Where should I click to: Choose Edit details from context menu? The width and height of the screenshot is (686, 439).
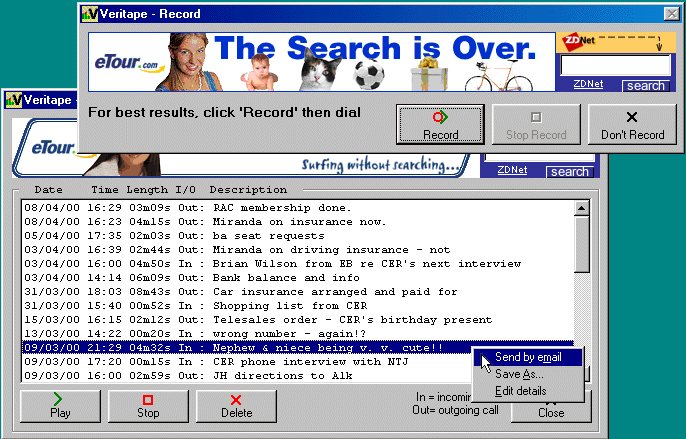(x=528, y=391)
